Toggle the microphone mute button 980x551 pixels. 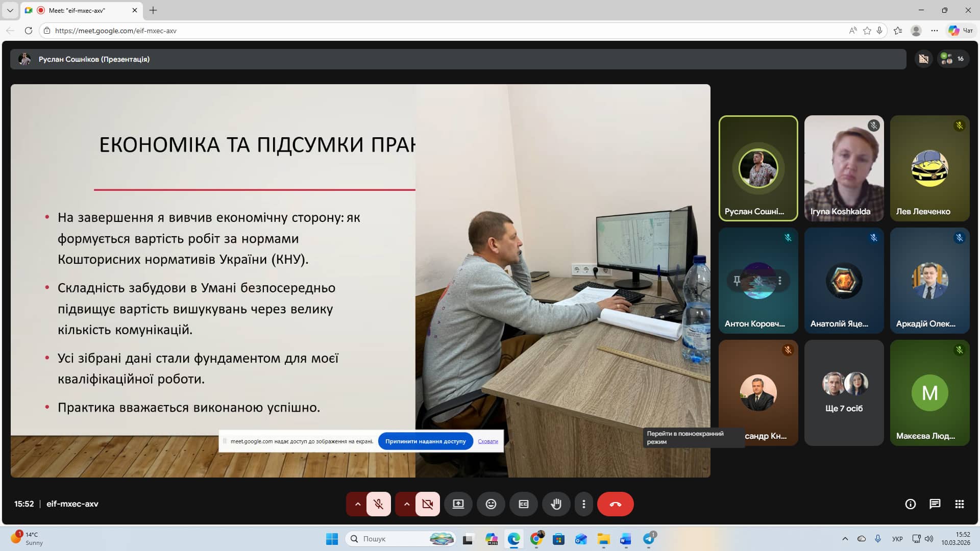(x=378, y=504)
